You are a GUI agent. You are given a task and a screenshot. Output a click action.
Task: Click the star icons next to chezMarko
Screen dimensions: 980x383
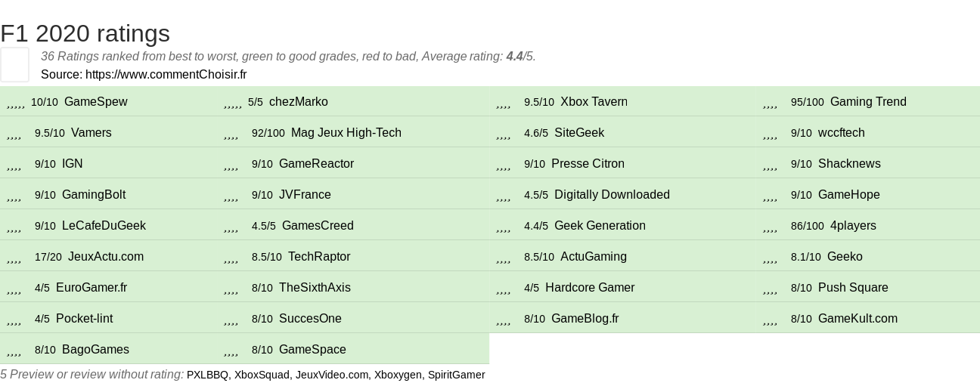tap(233, 103)
